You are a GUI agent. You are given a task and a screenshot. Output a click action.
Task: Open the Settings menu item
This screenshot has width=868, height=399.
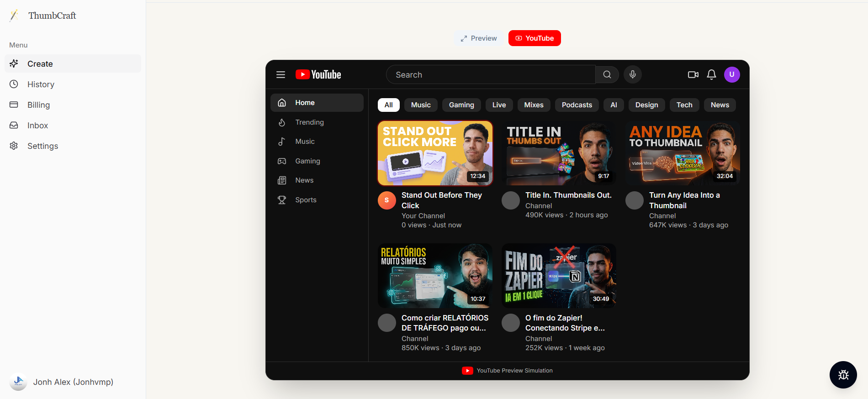(x=73, y=146)
